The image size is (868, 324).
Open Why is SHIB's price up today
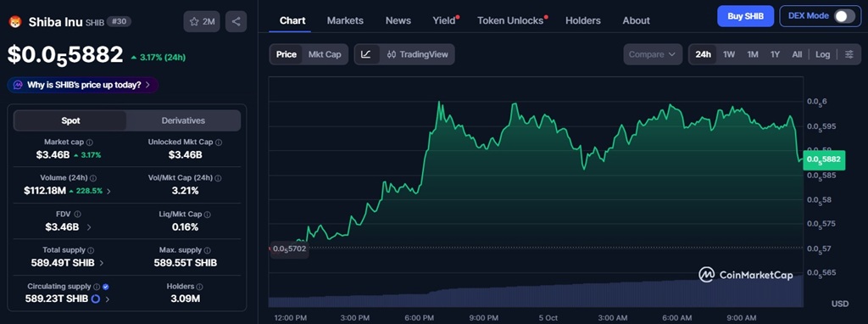[x=83, y=85]
